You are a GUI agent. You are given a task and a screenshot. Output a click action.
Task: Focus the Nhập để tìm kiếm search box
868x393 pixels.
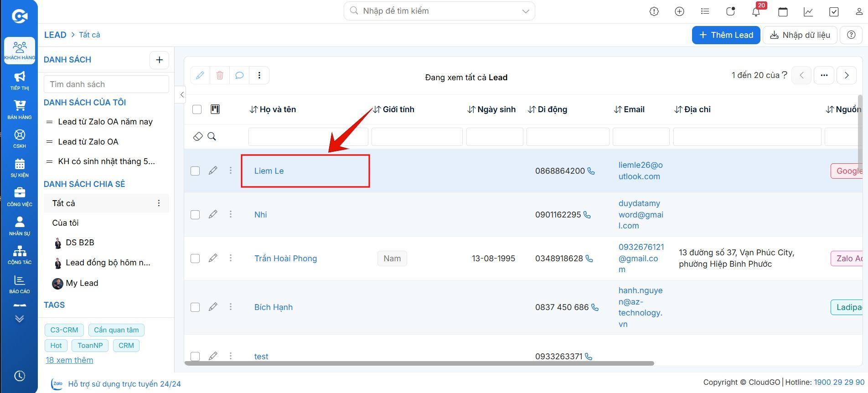click(440, 11)
